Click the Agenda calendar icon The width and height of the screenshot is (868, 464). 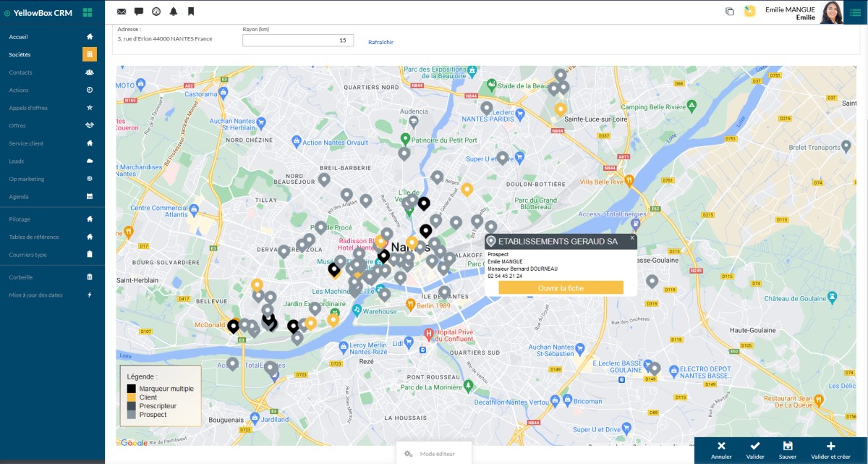(90, 196)
